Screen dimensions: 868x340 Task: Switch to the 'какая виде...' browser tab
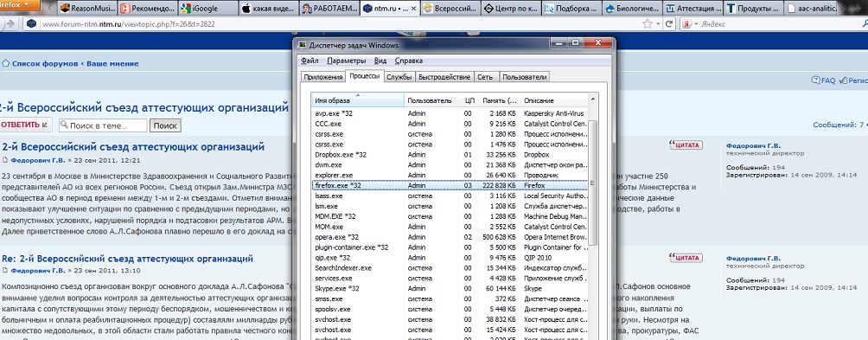click(x=268, y=9)
